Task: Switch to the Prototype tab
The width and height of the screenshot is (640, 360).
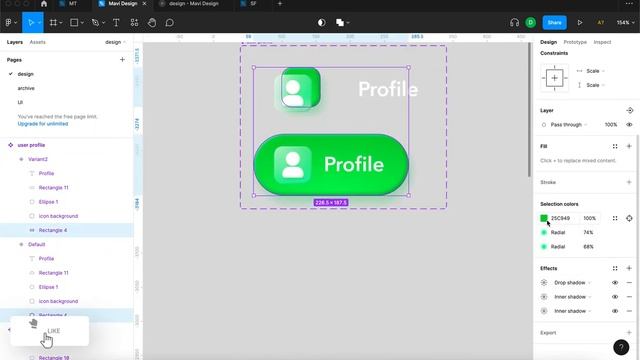Action: [x=575, y=42]
